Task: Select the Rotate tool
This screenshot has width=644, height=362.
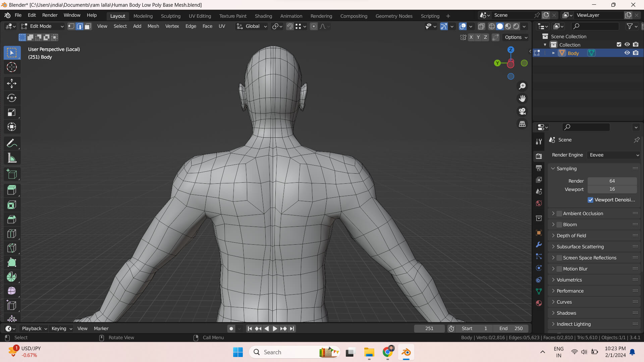Action: 12,98
